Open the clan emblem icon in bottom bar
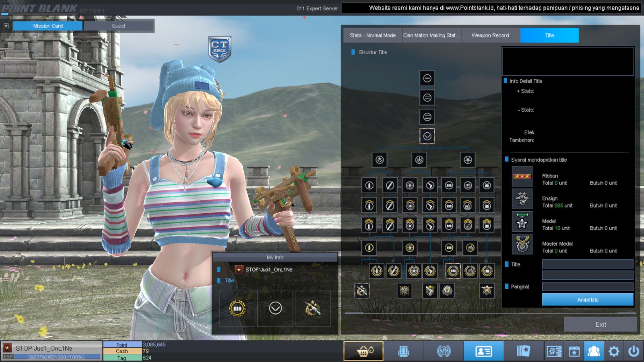This screenshot has width=644, height=362. click(x=444, y=351)
